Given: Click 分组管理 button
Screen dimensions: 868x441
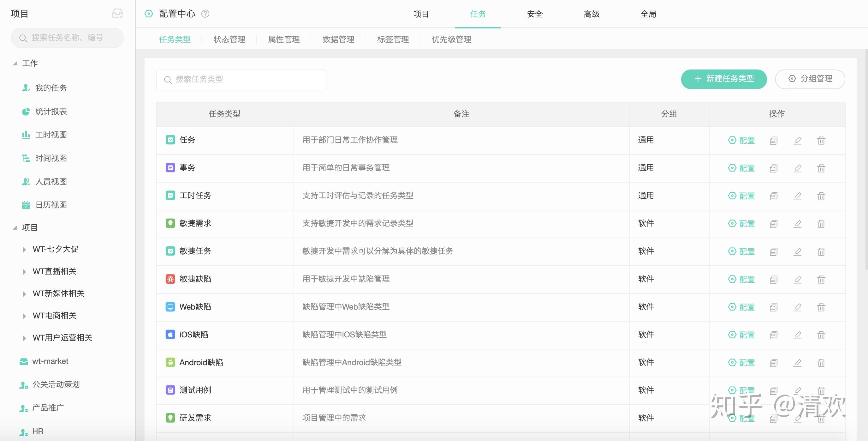Looking at the screenshot, I should [x=810, y=79].
